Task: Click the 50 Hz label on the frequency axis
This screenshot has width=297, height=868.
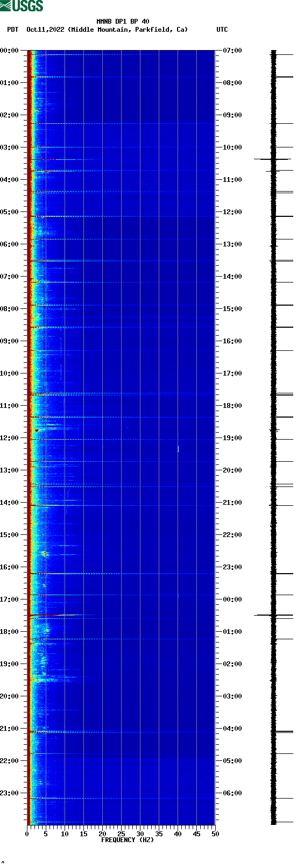Action: 215,834
